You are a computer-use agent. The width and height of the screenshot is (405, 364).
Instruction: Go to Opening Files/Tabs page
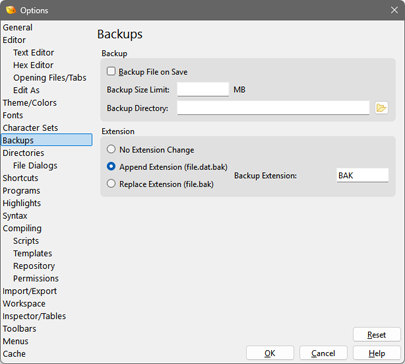coord(50,78)
